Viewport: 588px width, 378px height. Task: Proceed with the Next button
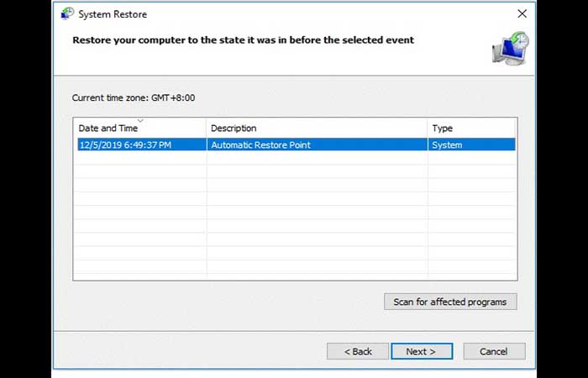pos(422,351)
